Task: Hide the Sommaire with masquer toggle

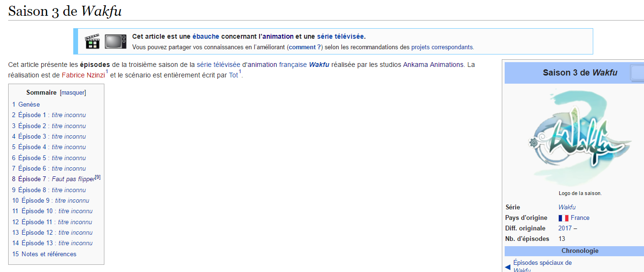Action: 73,93
